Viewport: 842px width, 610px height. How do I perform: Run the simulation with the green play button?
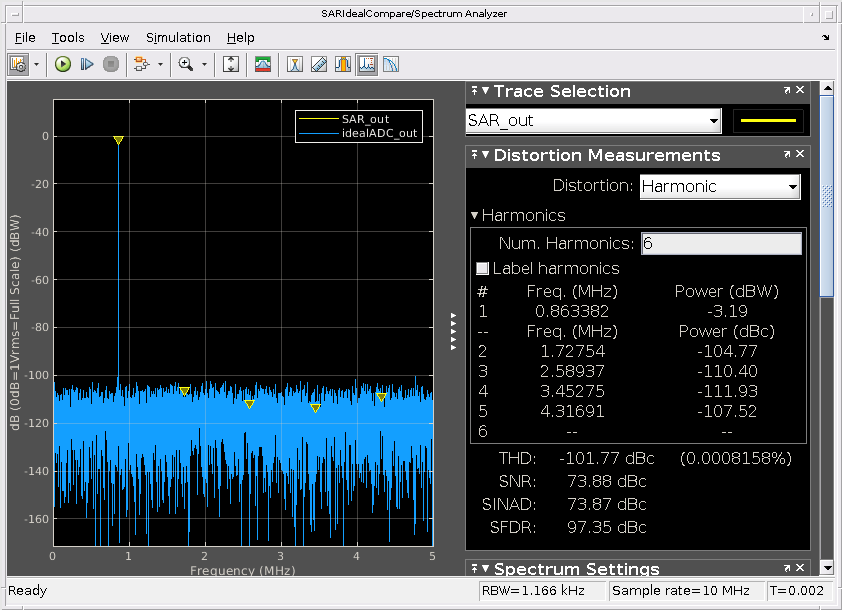(63, 64)
